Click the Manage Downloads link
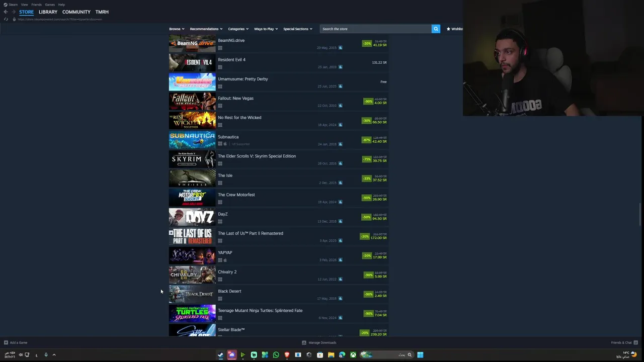This screenshot has height=362, width=644. click(323, 342)
